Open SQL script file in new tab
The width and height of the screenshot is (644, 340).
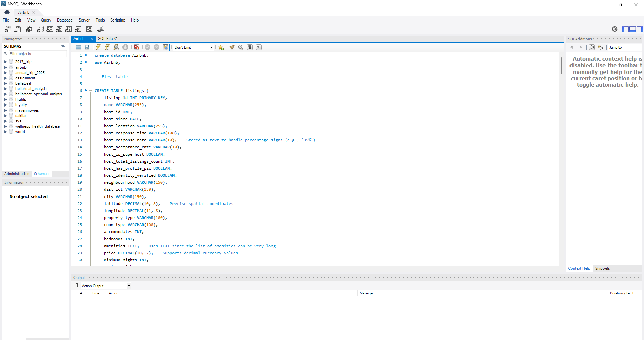click(x=18, y=29)
